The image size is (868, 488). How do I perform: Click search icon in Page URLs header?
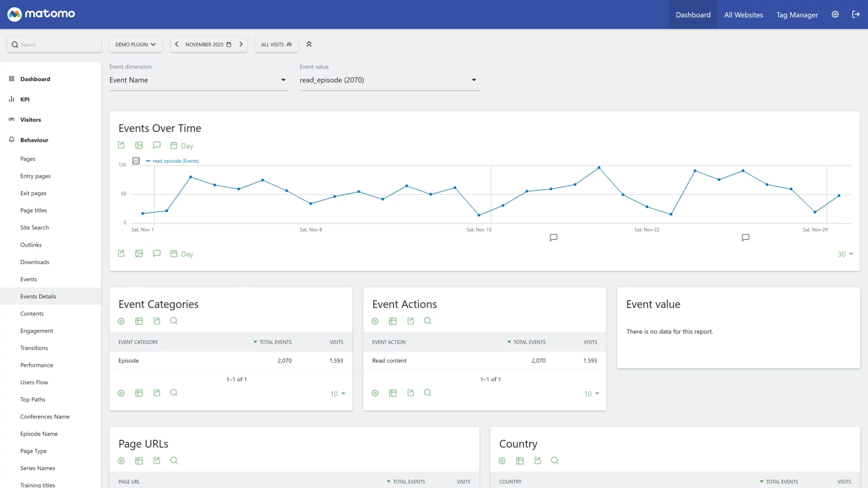click(174, 460)
